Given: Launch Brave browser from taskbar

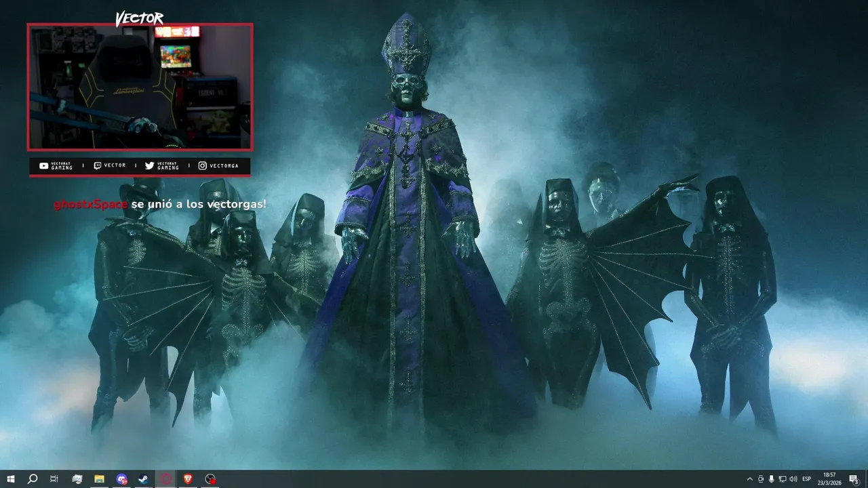Looking at the screenshot, I should pyautogui.click(x=189, y=479).
